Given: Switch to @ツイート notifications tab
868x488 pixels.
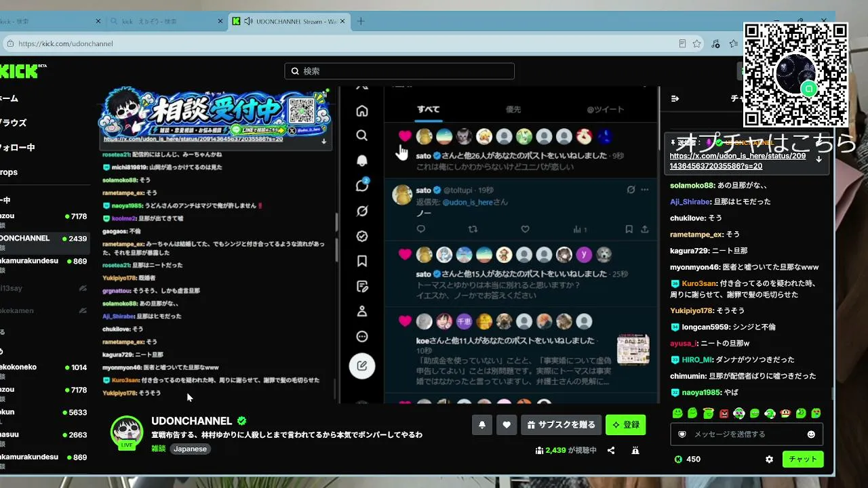Looking at the screenshot, I should (x=606, y=109).
